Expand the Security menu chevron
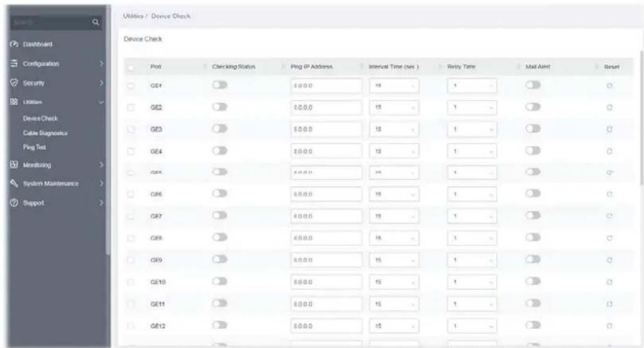Screen dimensions: 644x348 (x=101, y=83)
